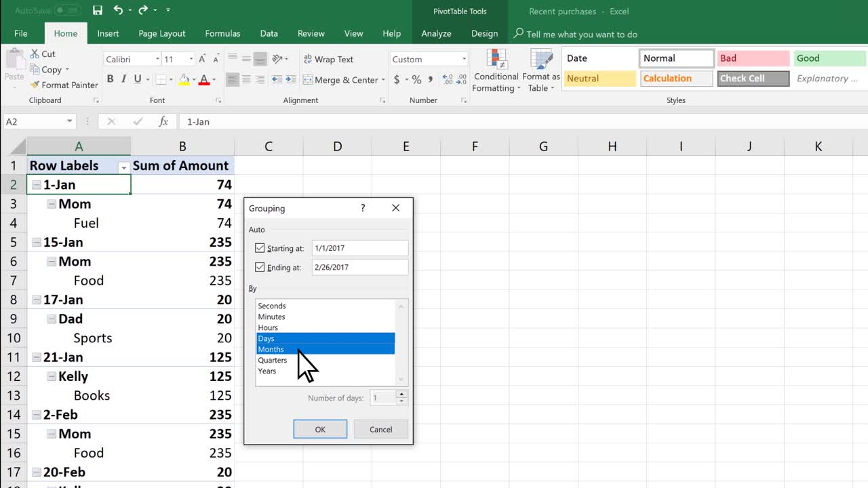Image resolution: width=868 pixels, height=488 pixels.
Task: Click the Ending at date field
Action: (x=360, y=267)
